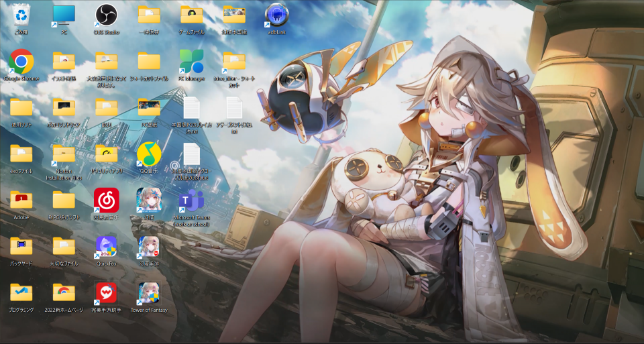Click the QuickFox shortcut icon
Screen dimensions: 644x344
point(106,247)
